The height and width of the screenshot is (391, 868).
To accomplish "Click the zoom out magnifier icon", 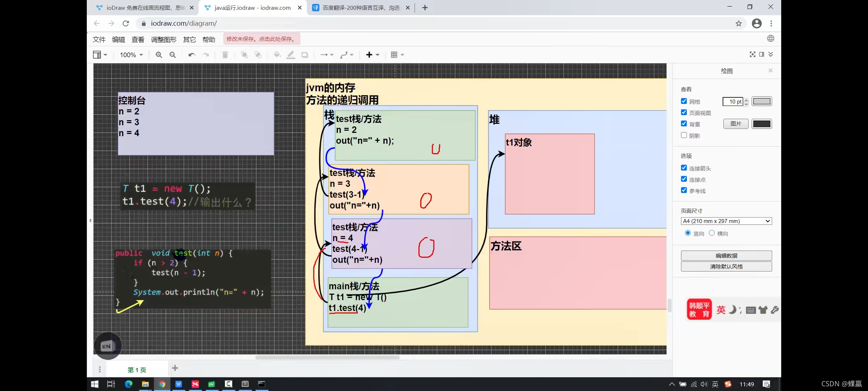I will click(x=173, y=55).
